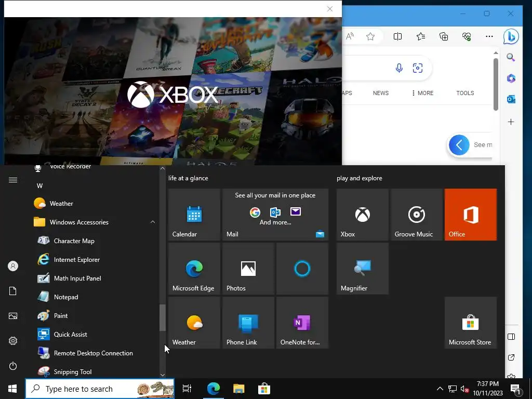532x399 pixels.
Task: Open the Calendar tile
Action: coord(194,215)
